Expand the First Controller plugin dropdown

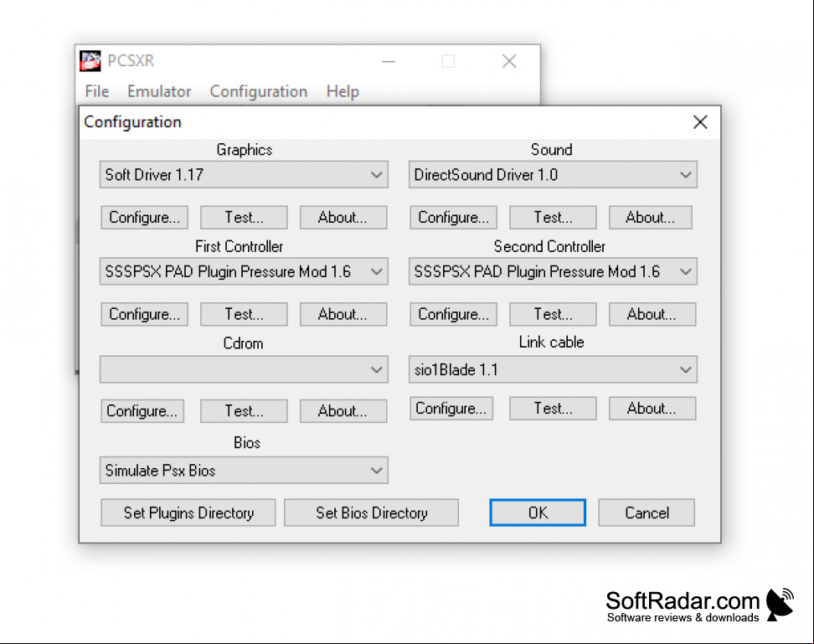(244, 271)
